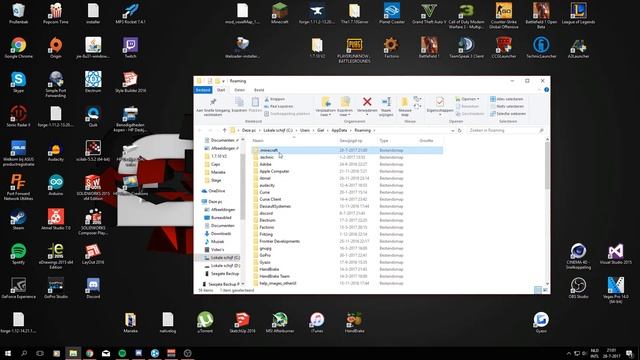Open the Openen dropdown in ribbon

(x=468, y=99)
